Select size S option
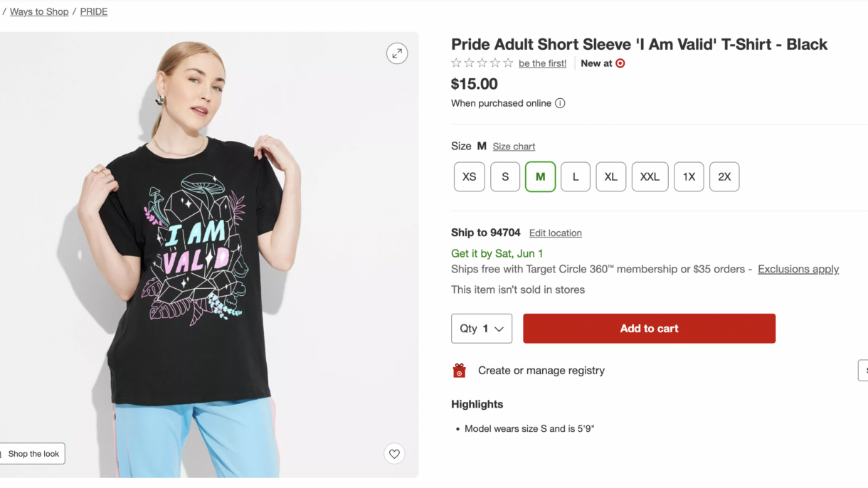This screenshot has height=488, width=868. pos(505,177)
